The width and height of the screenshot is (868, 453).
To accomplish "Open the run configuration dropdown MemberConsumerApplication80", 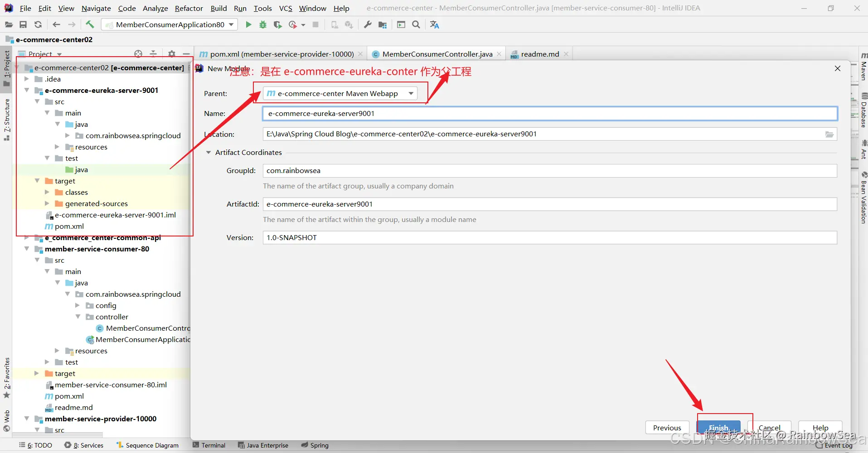I will (170, 24).
